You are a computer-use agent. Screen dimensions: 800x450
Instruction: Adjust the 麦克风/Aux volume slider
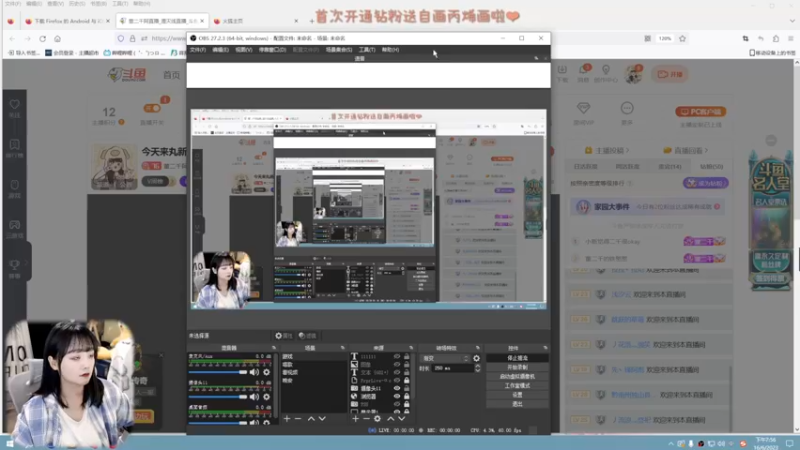[x=218, y=372]
